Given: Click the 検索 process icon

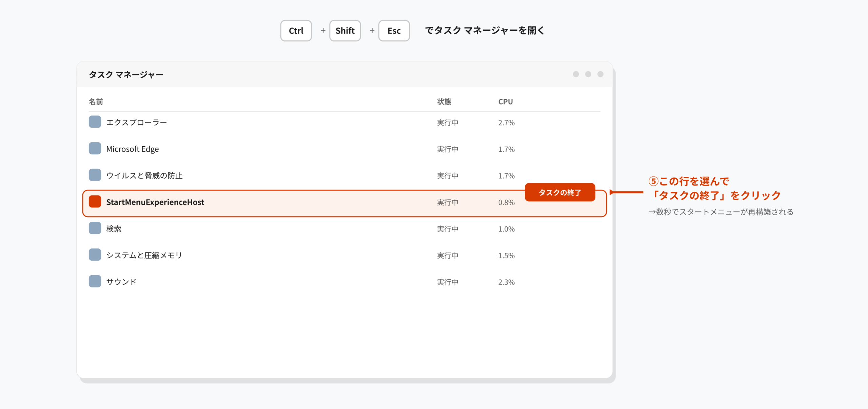Looking at the screenshot, I should [95, 228].
